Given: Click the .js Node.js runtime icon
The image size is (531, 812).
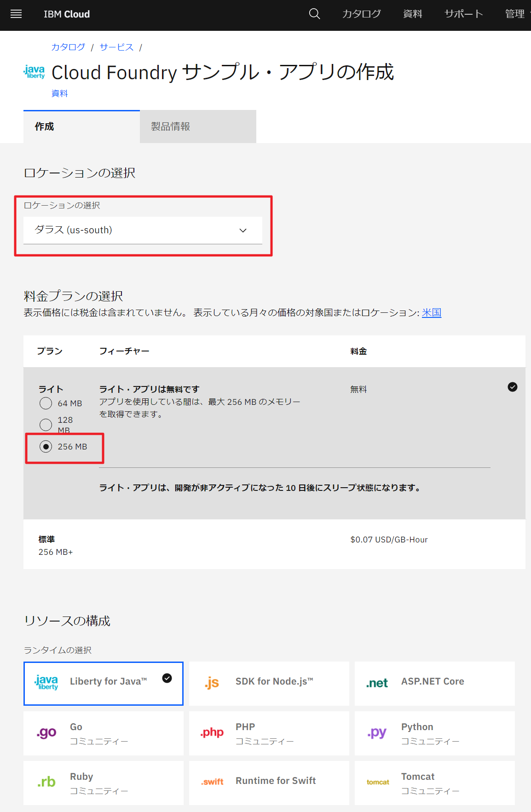Looking at the screenshot, I should tap(212, 683).
